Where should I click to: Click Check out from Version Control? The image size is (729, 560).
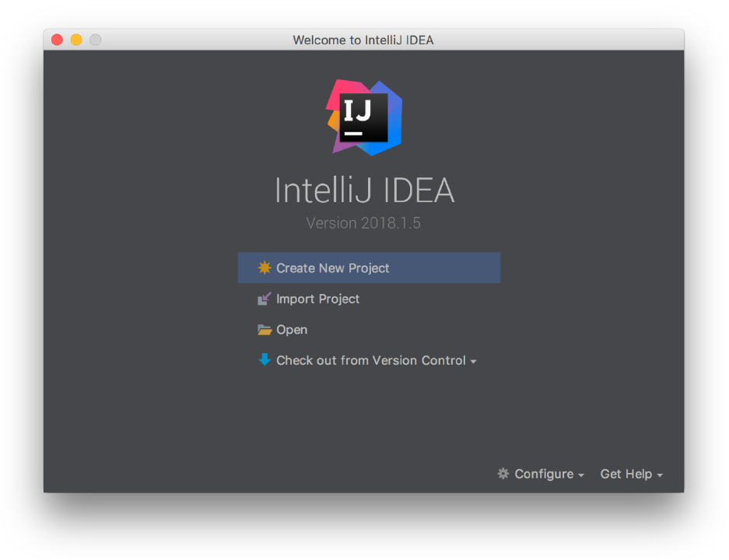tap(370, 360)
